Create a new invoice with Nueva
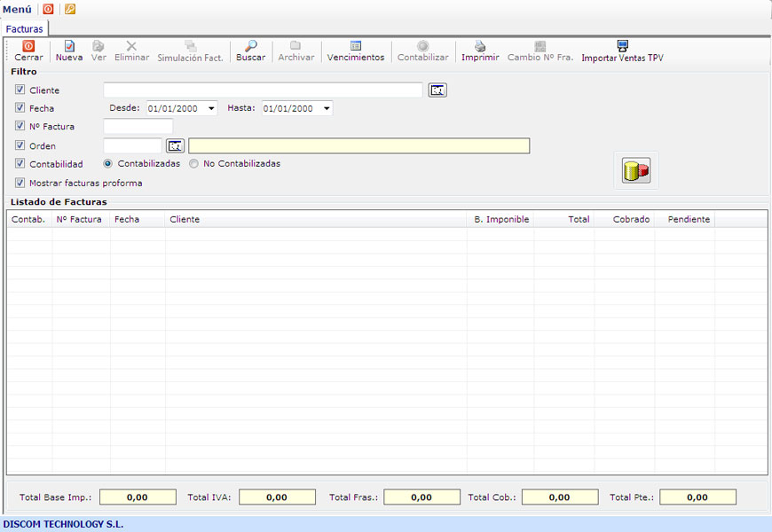 click(x=69, y=46)
